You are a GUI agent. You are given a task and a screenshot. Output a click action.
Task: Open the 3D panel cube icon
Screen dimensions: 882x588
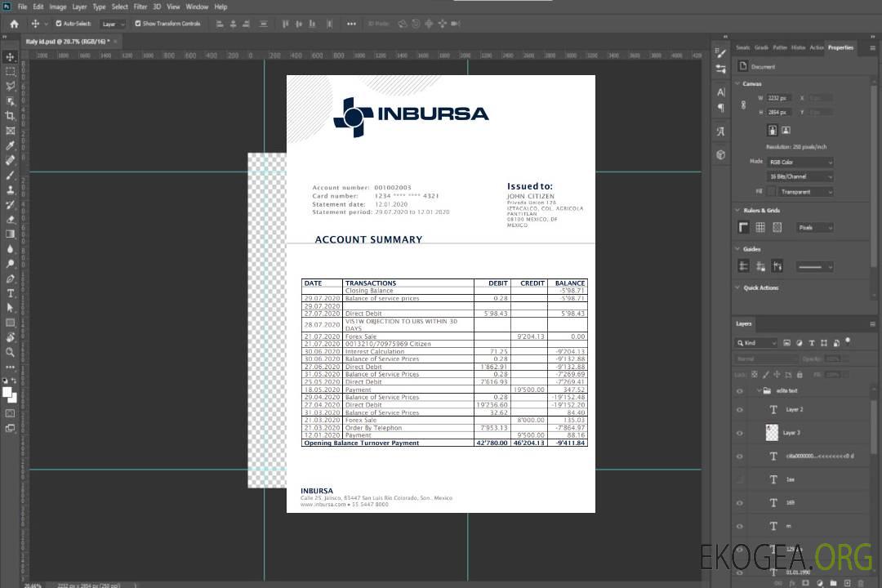click(x=720, y=154)
